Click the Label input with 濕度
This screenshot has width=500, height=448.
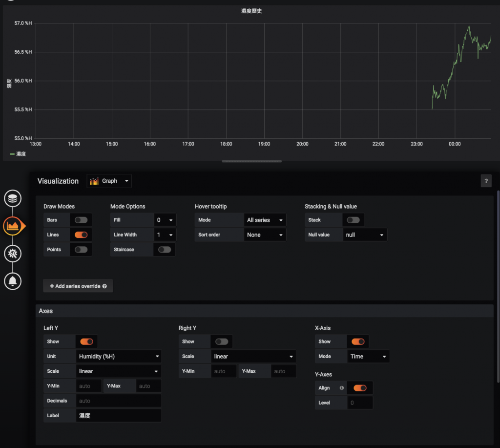click(119, 415)
